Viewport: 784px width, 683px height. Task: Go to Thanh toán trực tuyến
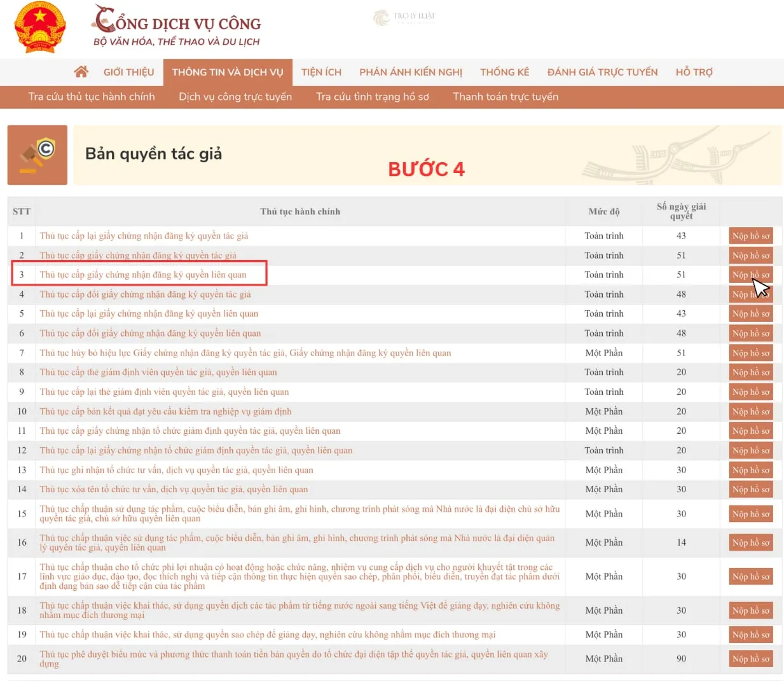click(505, 97)
